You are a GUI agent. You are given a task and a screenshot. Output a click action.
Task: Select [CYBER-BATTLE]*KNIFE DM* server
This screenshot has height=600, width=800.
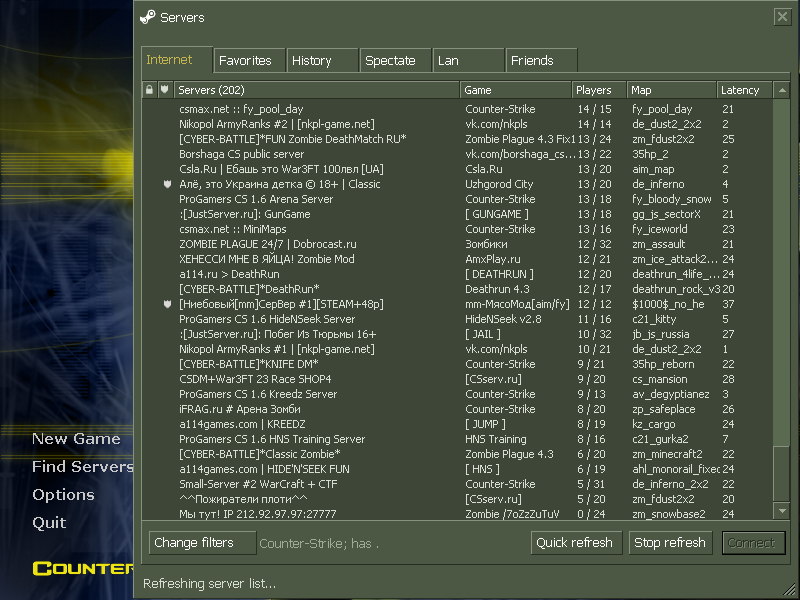(458, 364)
